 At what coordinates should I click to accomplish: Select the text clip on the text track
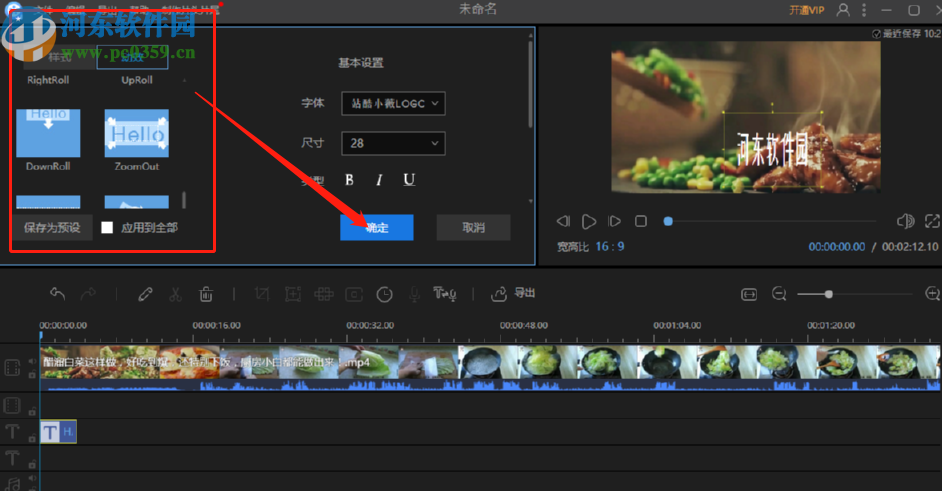coord(58,432)
